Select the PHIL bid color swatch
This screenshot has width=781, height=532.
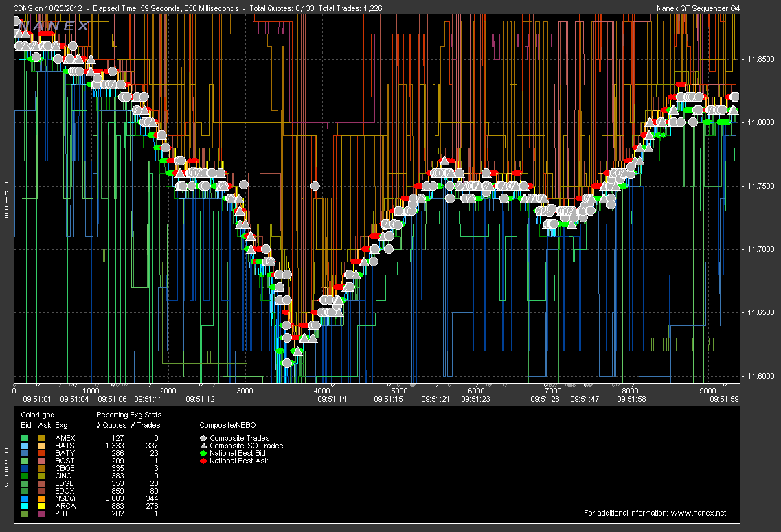tap(25, 513)
